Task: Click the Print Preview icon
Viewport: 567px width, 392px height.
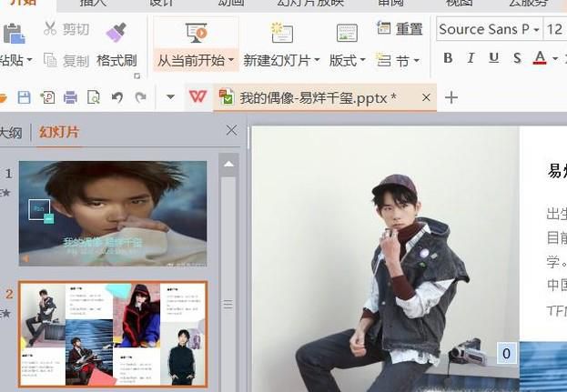Action: (94, 97)
